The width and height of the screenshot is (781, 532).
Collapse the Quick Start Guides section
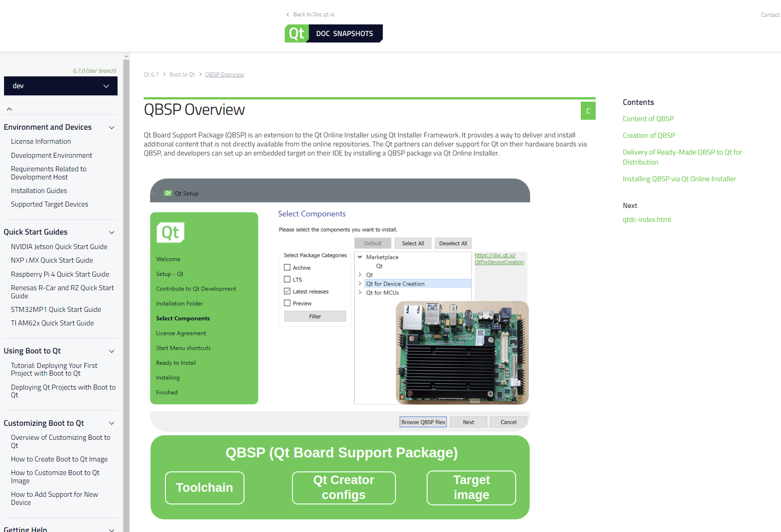point(112,232)
